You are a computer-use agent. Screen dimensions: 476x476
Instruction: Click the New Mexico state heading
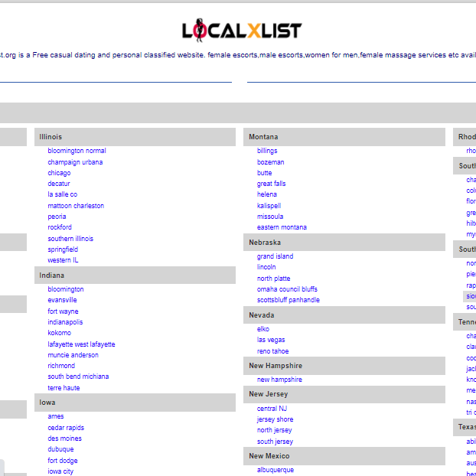tap(344, 456)
